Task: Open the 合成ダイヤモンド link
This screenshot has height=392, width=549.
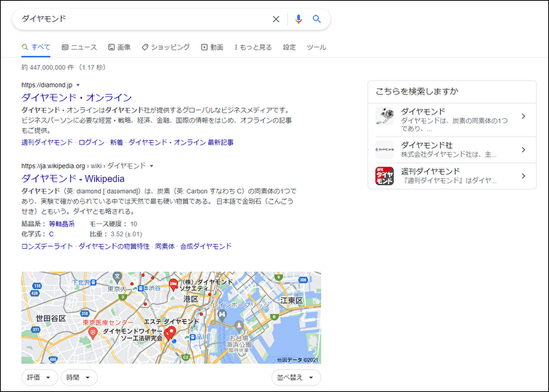Action: 206,247
